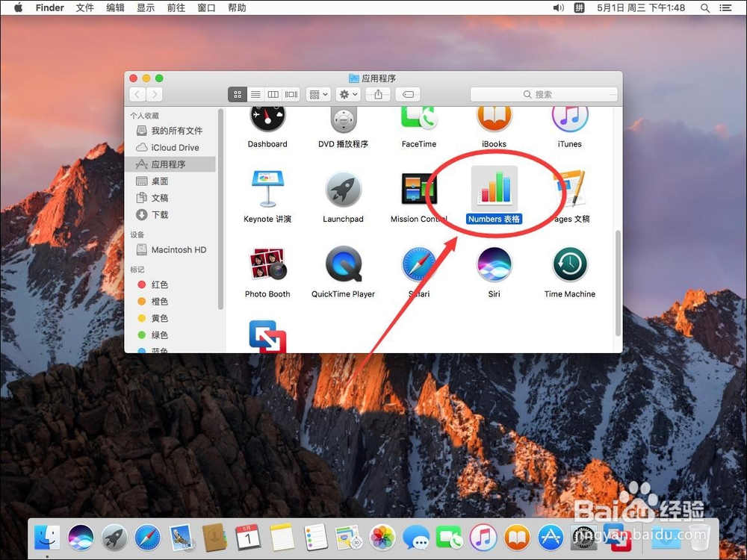The width and height of the screenshot is (747, 560).
Task: Open Launchpad from the Dock
Action: pos(114,538)
